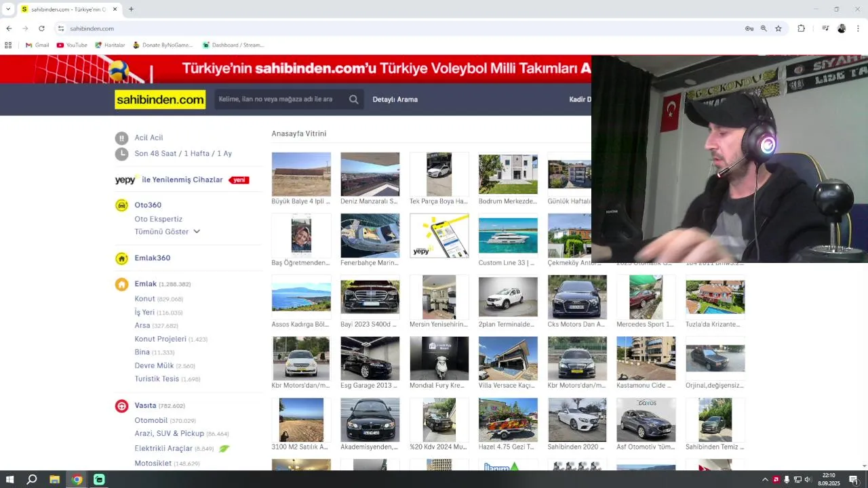Click the Emlak360 house icon

click(x=121, y=258)
